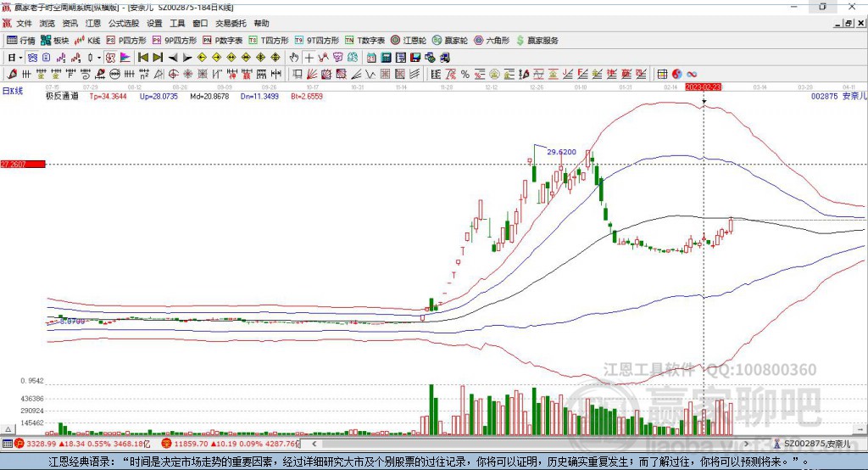Expand the 日 period dropdown arrow
868x470 pixels.
point(20,58)
